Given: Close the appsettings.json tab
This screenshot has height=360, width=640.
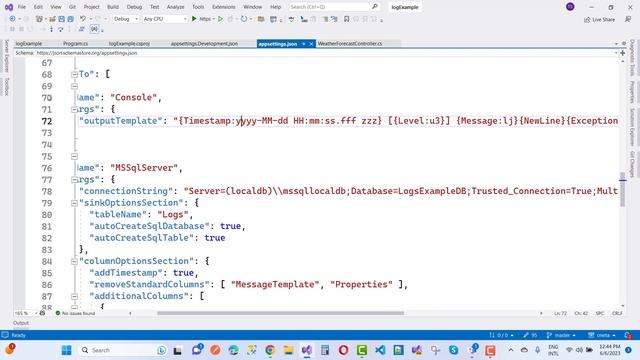Looking at the screenshot, I should point(311,44).
